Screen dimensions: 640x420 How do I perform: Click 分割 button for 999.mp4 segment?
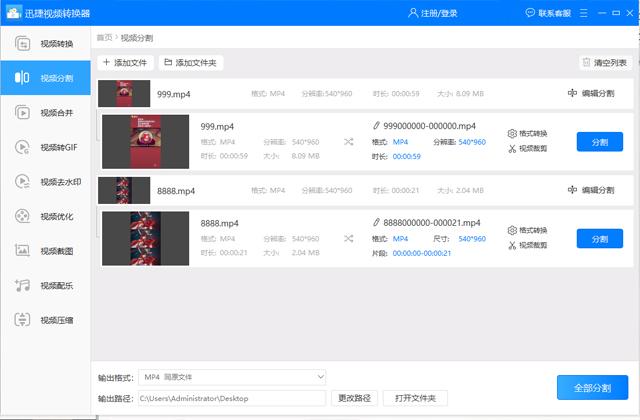pyautogui.click(x=600, y=142)
